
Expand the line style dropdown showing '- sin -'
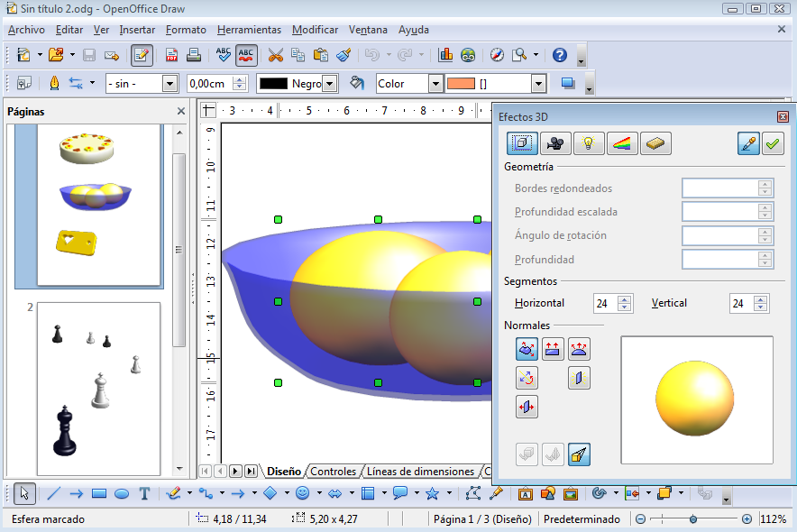point(169,84)
